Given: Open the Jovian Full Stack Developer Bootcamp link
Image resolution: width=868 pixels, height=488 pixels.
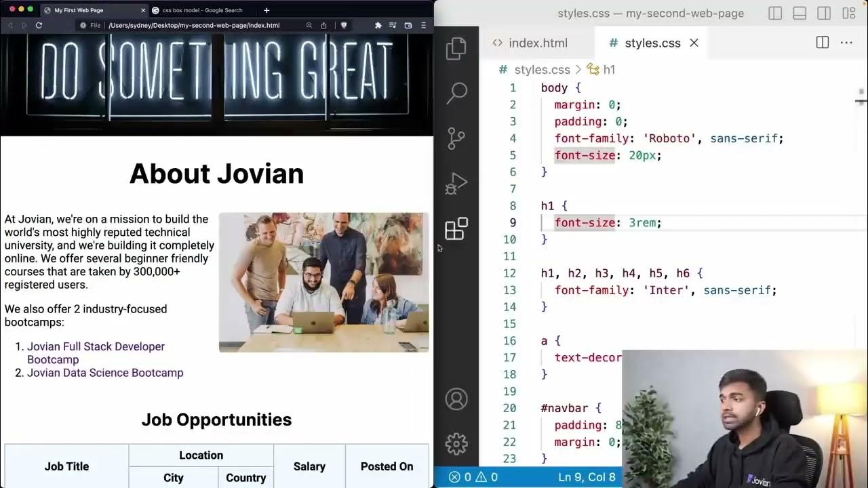Looking at the screenshot, I should tap(96, 353).
